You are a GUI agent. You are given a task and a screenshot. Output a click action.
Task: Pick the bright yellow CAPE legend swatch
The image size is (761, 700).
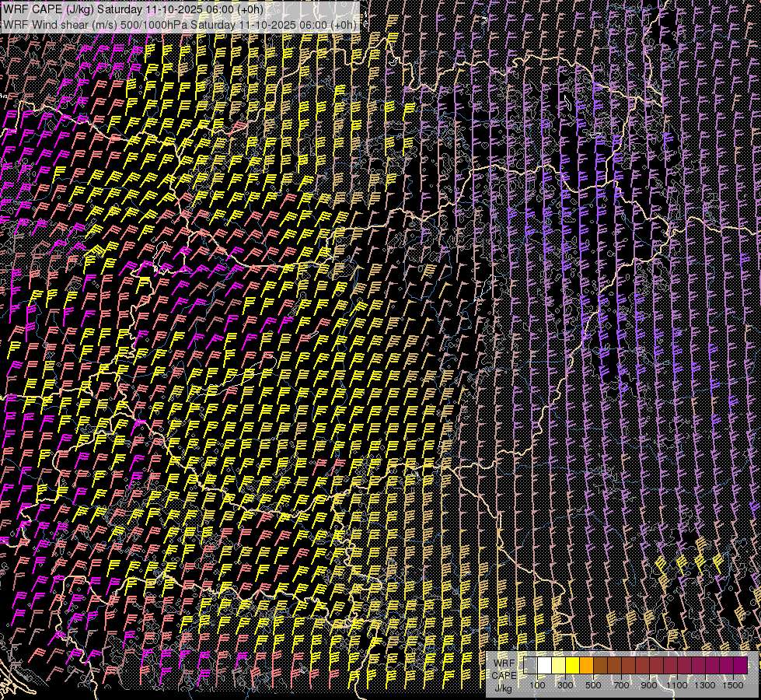[x=572, y=666]
